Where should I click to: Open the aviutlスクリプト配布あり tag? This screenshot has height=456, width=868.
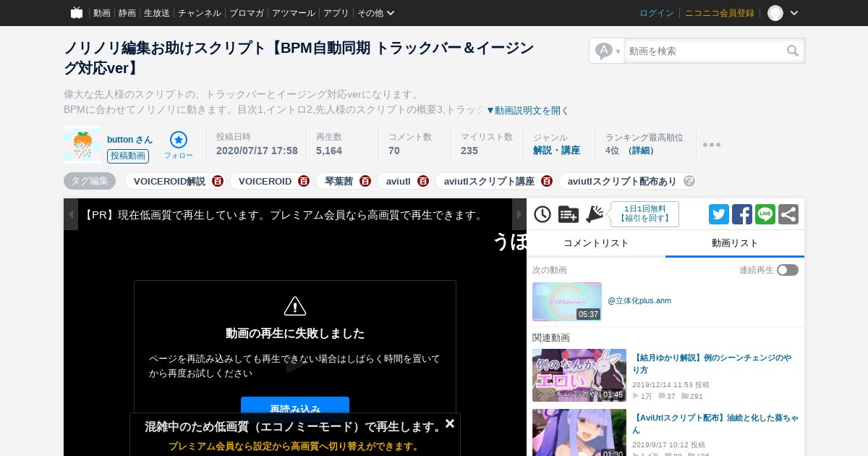point(622,181)
